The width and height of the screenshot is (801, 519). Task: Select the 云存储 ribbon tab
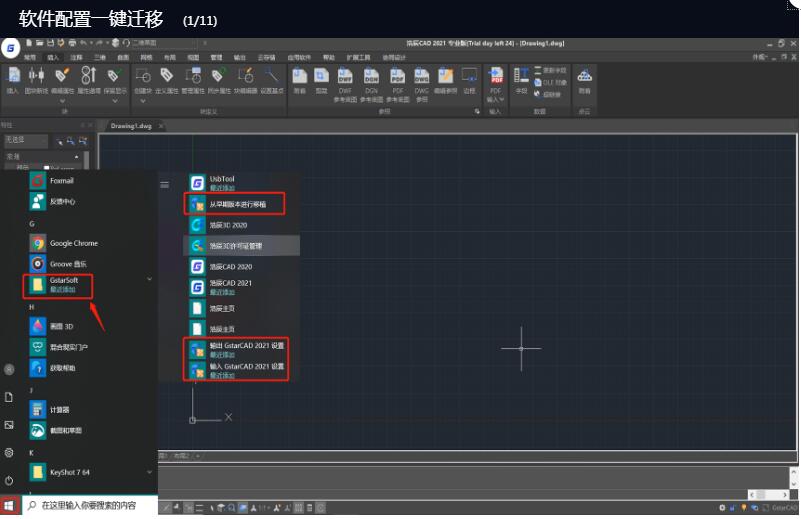[x=266, y=58]
